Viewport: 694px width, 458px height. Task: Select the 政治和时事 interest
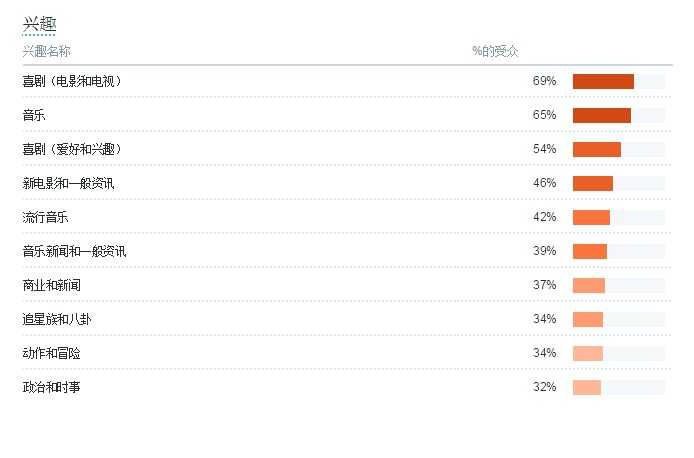point(51,387)
